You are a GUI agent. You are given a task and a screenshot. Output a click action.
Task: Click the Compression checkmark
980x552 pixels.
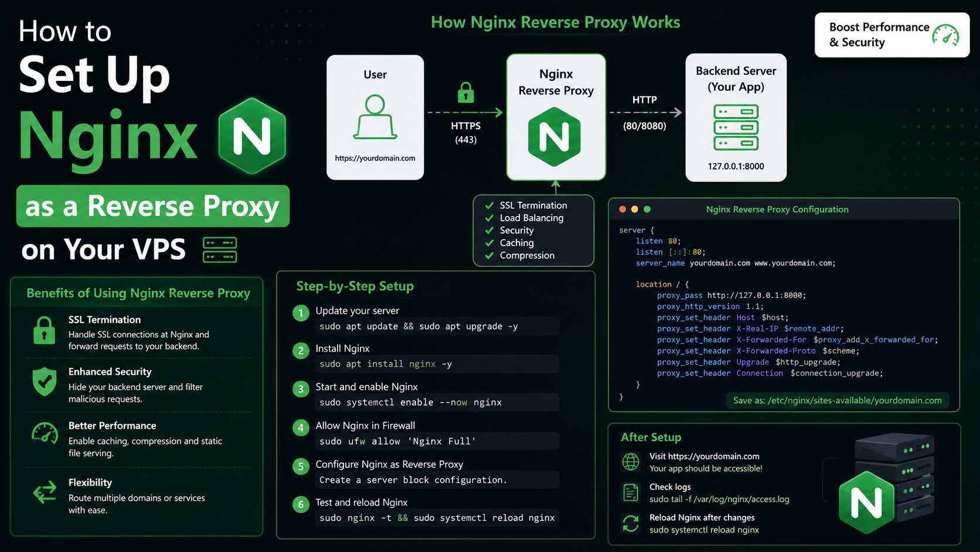tap(489, 255)
